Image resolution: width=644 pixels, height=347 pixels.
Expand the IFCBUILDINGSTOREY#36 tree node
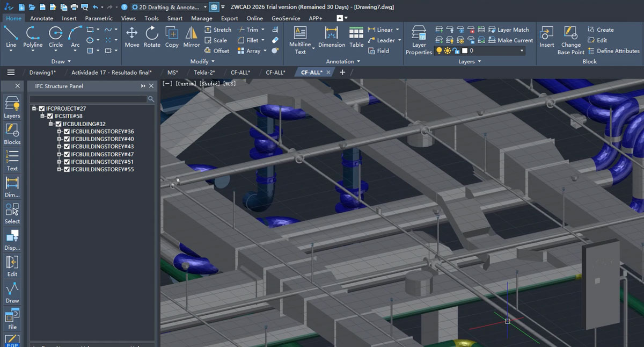[60, 132]
